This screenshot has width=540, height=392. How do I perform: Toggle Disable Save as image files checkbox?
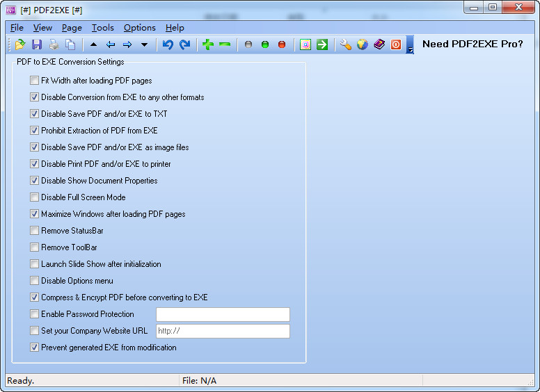pos(34,147)
